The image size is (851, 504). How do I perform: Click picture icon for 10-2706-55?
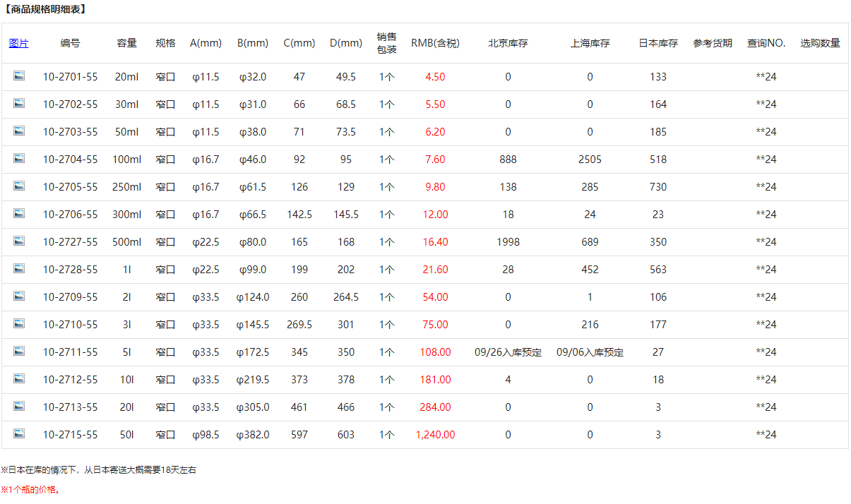[19, 214]
